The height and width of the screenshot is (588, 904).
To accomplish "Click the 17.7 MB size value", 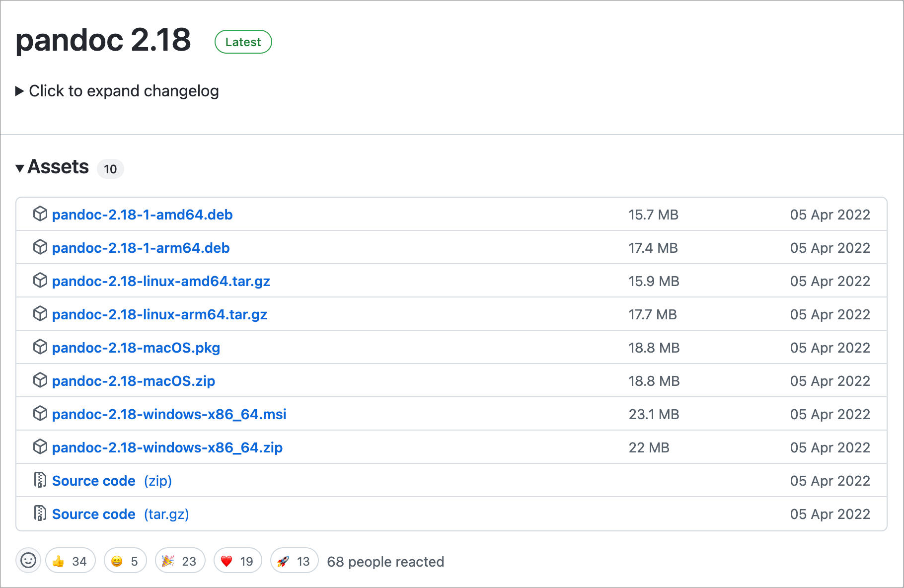I will pyautogui.click(x=653, y=314).
